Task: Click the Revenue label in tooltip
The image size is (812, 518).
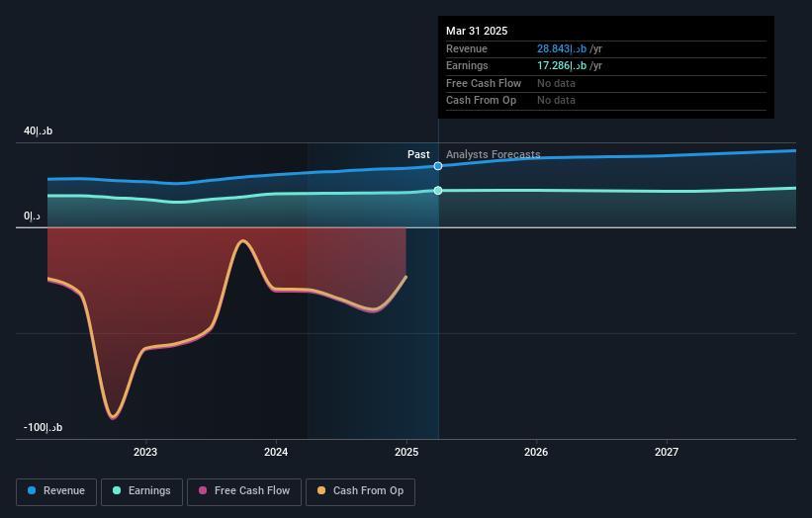Action: pyautogui.click(x=467, y=48)
